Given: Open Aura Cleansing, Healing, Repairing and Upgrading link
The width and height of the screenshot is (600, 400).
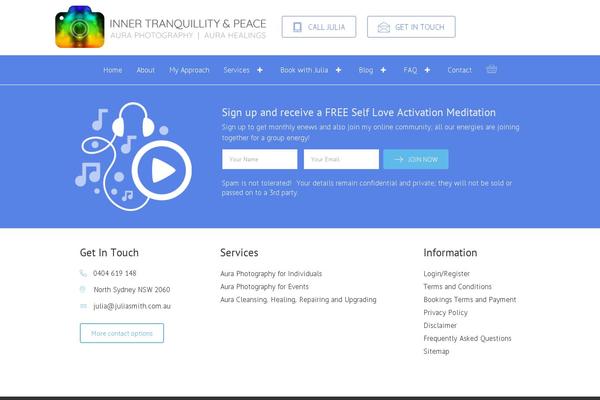Looking at the screenshot, I should [x=298, y=300].
